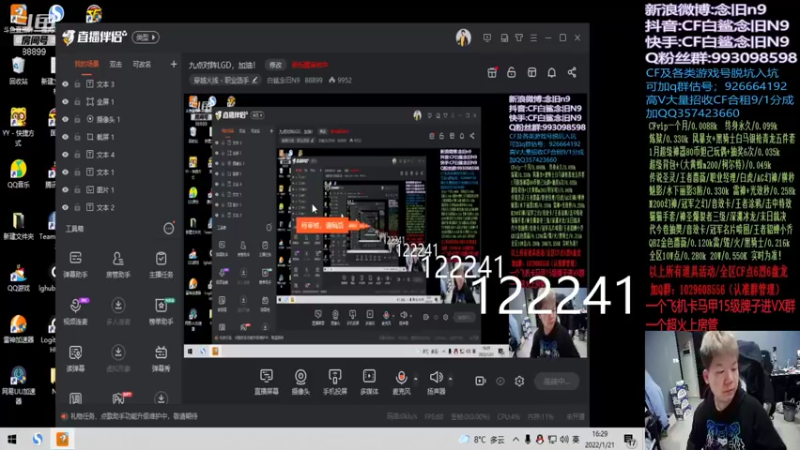Open Sogou browser on the taskbar

pyautogui.click(x=37, y=439)
